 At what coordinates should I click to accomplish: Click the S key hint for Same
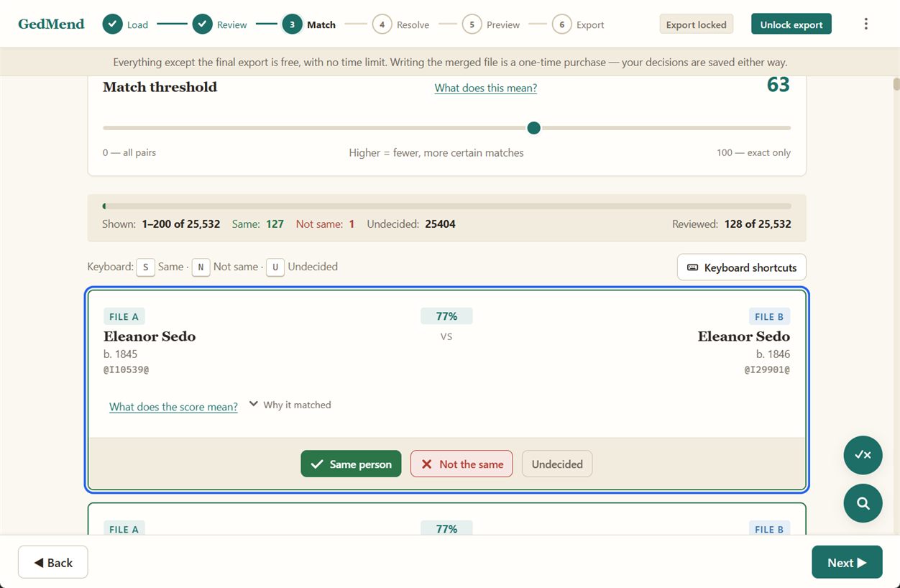[x=145, y=267]
